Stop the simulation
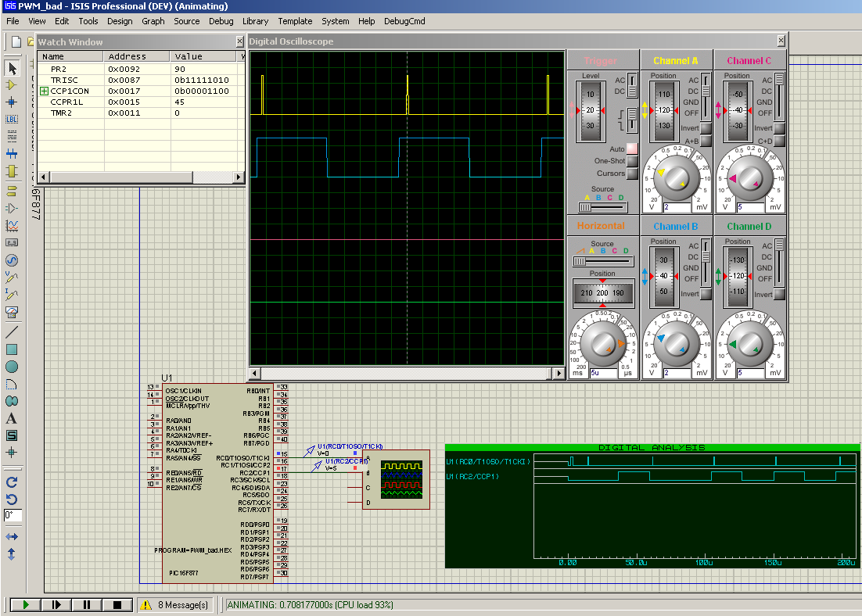This screenshot has height=616, width=862. click(117, 604)
